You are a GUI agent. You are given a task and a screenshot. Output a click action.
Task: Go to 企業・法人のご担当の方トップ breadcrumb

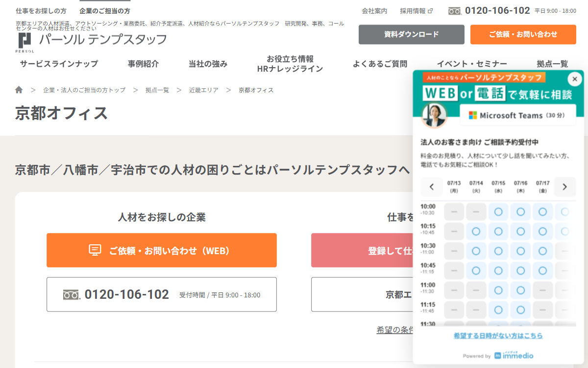[84, 90]
